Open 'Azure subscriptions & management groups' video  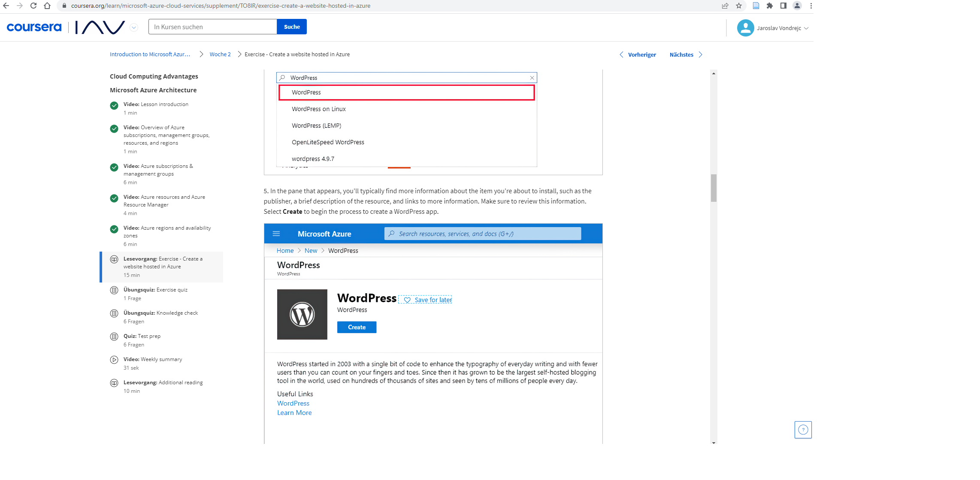pos(162,174)
